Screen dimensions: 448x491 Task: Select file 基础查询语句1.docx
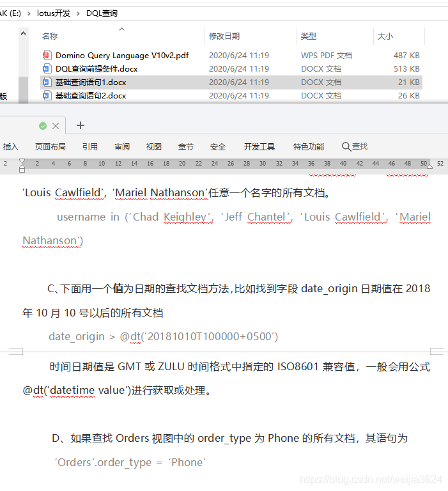[x=91, y=82]
